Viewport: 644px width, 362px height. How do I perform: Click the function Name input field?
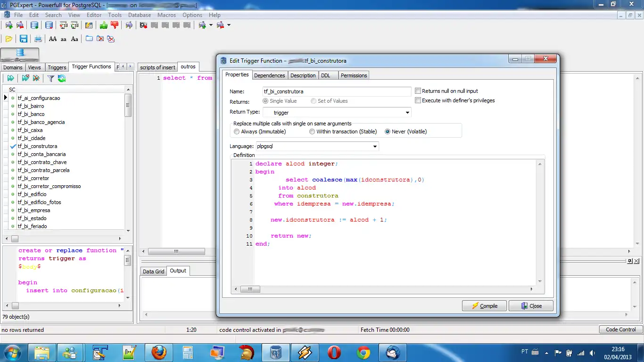337,91
